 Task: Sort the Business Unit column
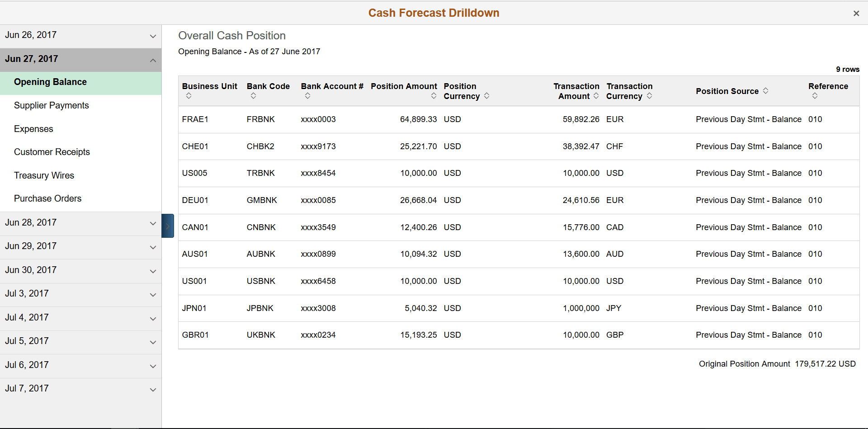pos(189,96)
